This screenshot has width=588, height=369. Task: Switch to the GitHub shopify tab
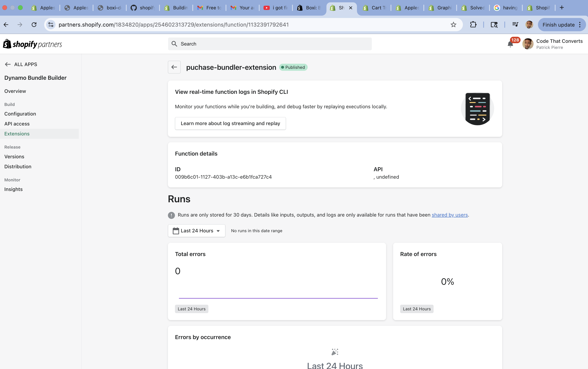tap(143, 8)
